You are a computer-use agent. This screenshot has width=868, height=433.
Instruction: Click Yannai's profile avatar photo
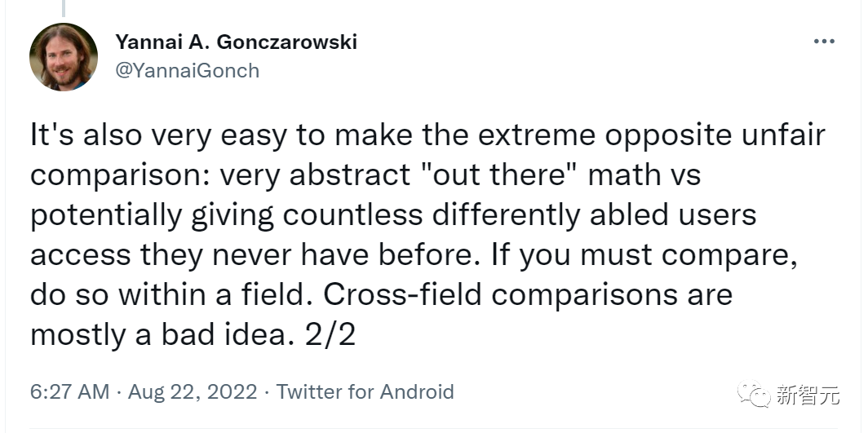[64, 56]
